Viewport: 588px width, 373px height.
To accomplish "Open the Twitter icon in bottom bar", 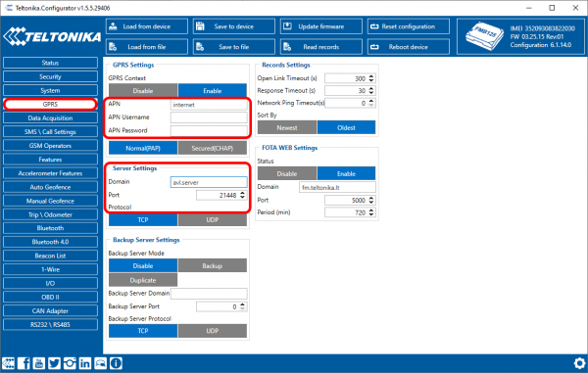I will click(54, 363).
